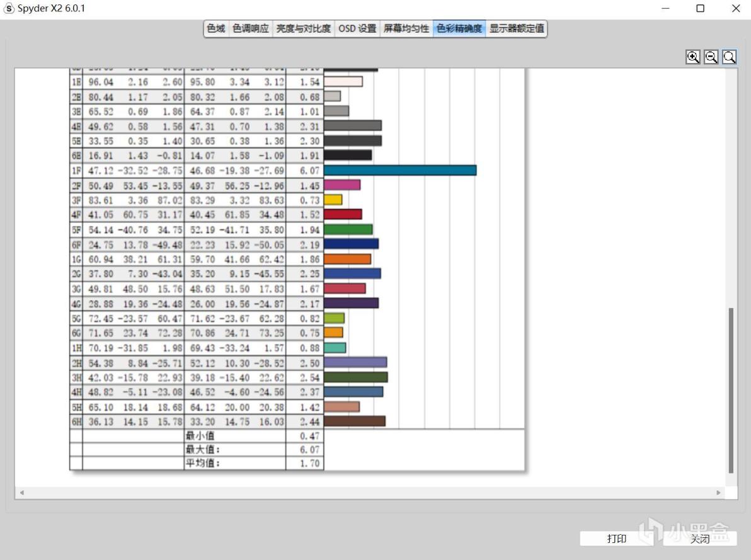Click the 最大值 6.07 cell
751x560 pixels.
tap(304, 449)
